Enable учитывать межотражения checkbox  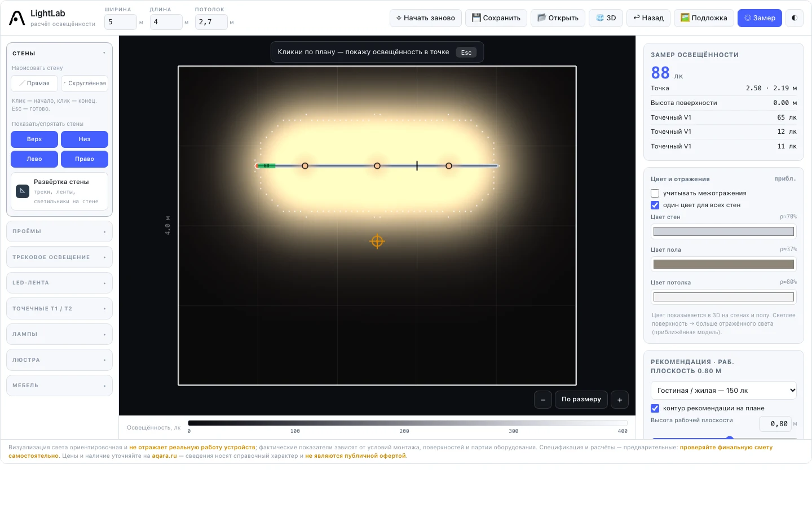point(655,193)
